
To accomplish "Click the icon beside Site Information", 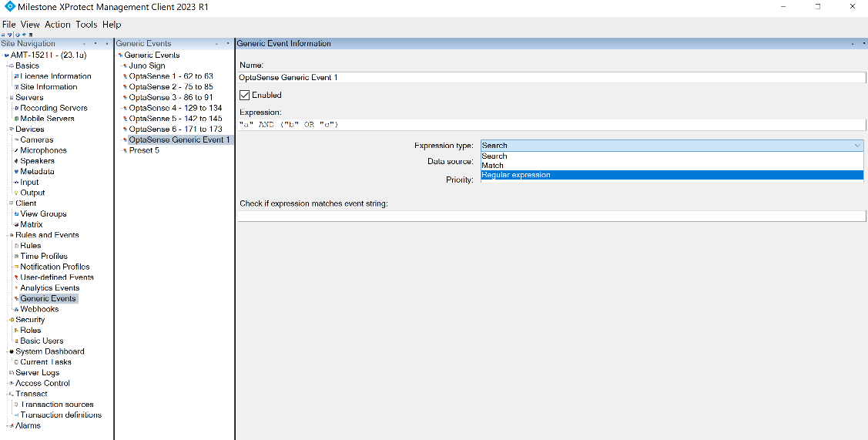I will [17, 87].
